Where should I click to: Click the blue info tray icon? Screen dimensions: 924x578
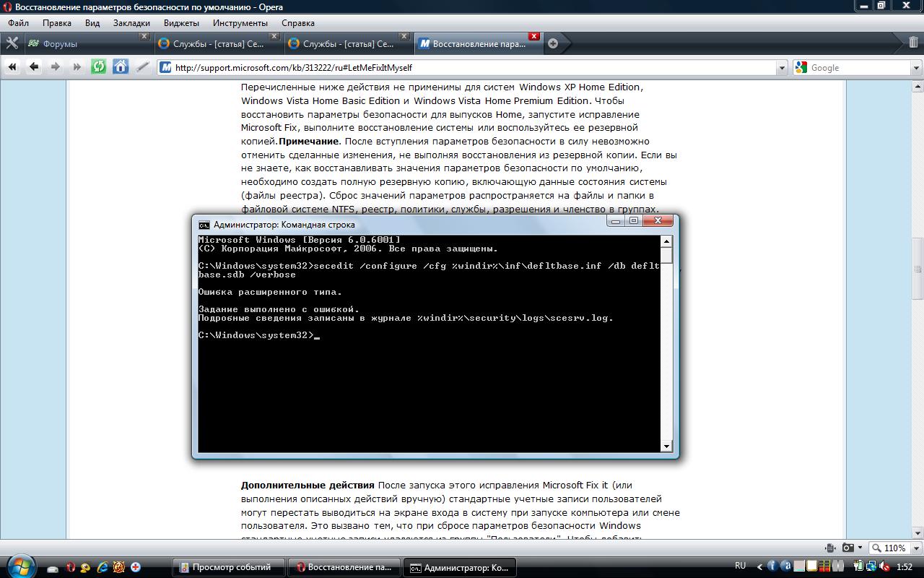772,566
